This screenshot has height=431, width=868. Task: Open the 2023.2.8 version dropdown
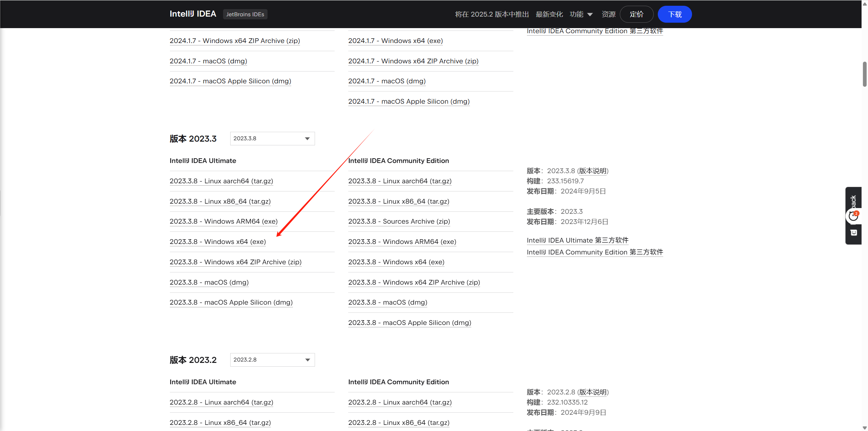(272, 360)
